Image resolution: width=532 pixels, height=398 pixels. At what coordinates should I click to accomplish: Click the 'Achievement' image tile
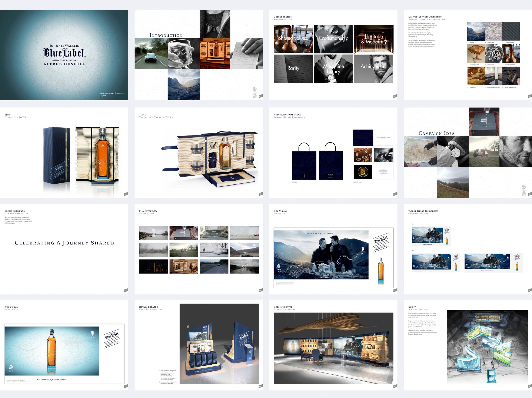pyautogui.click(x=374, y=69)
